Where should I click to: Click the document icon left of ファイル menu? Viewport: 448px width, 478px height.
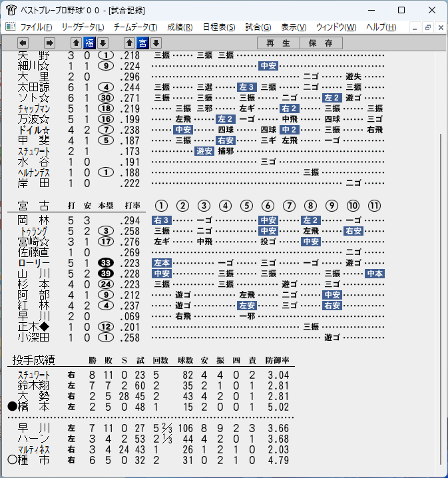pos(11,27)
